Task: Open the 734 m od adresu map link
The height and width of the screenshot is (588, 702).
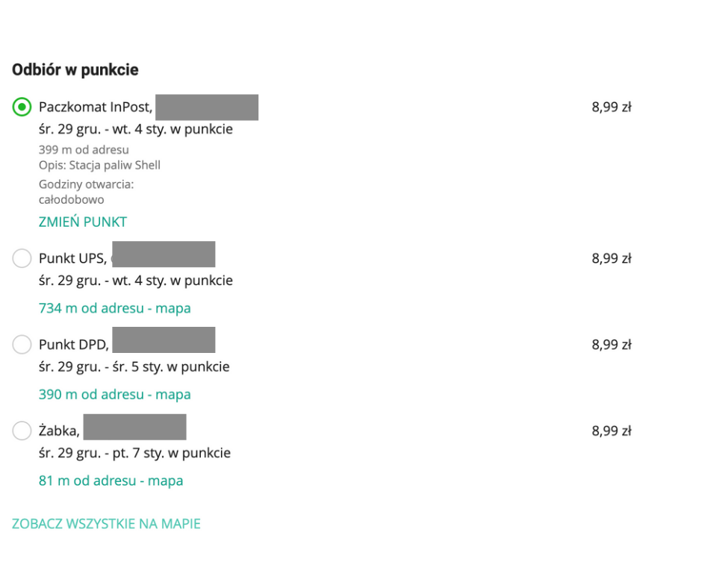Action: (114, 308)
